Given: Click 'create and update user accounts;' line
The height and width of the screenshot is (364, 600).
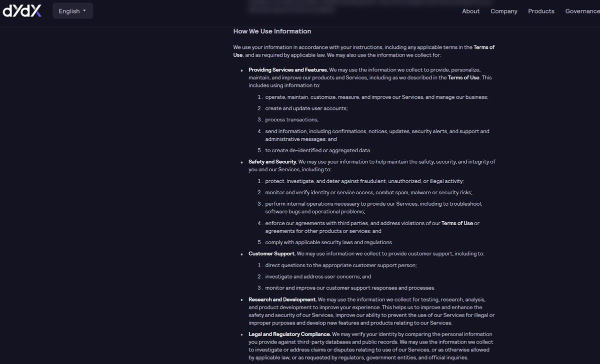Looking at the screenshot, I should click(306, 108).
